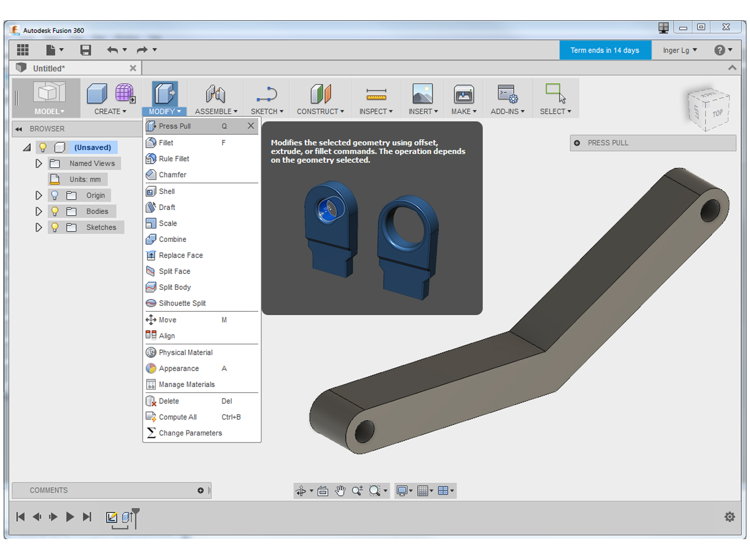Click the Save disk icon
The image size is (750, 560).
pos(86,50)
